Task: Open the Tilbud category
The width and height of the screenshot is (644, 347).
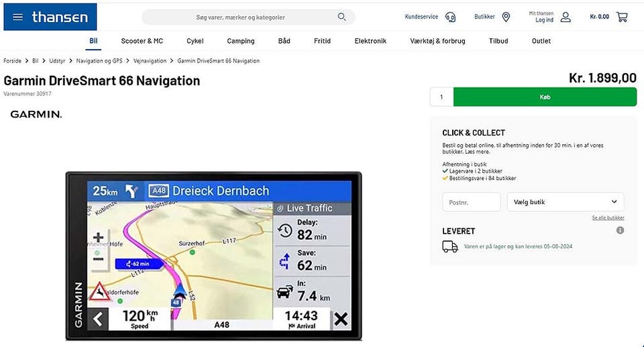Action: coord(498,41)
